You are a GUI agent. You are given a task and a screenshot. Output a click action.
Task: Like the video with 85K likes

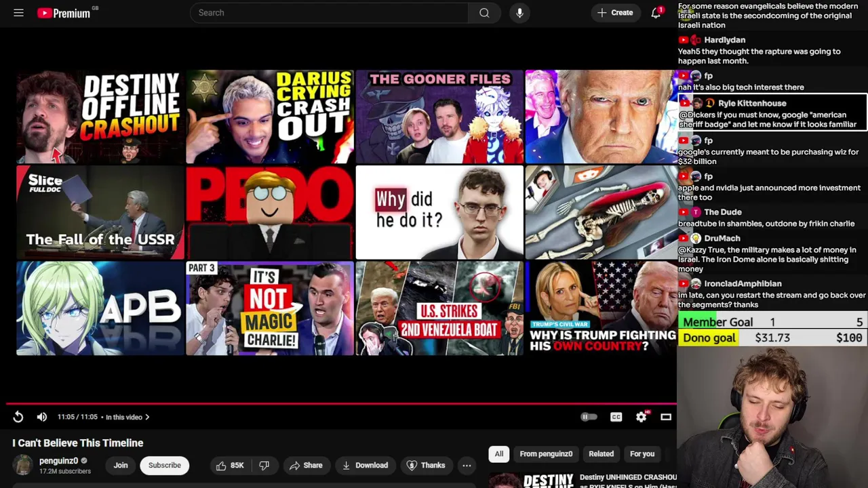click(230, 466)
